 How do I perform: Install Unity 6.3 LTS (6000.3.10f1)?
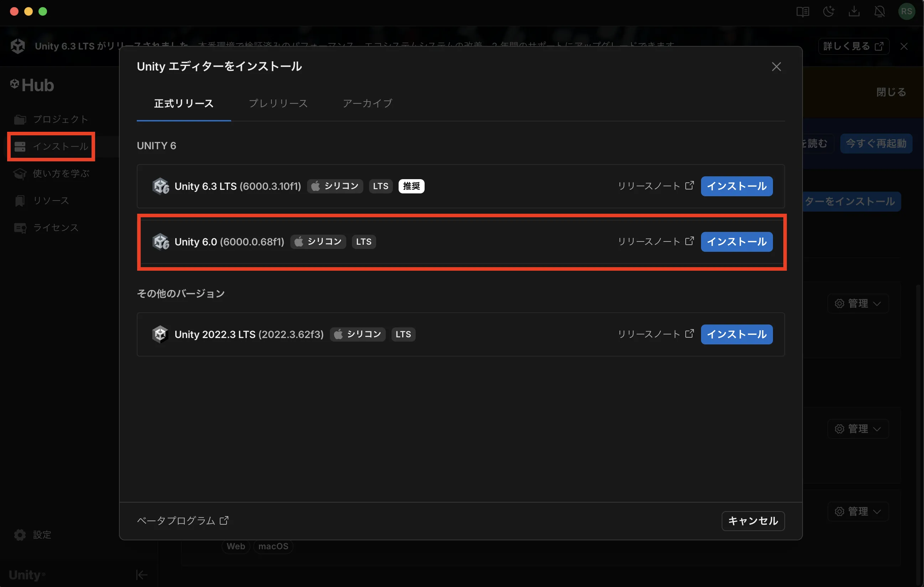pyautogui.click(x=736, y=186)
